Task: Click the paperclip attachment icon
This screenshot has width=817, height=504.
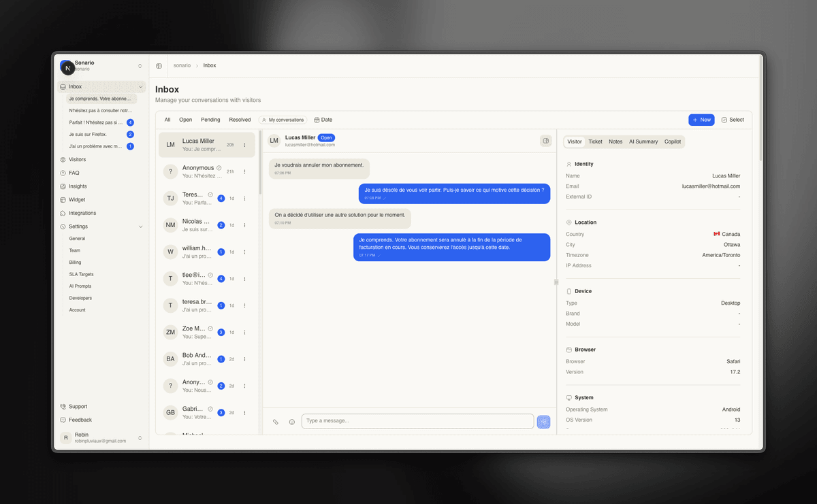Action: click(x=276, y=422)
